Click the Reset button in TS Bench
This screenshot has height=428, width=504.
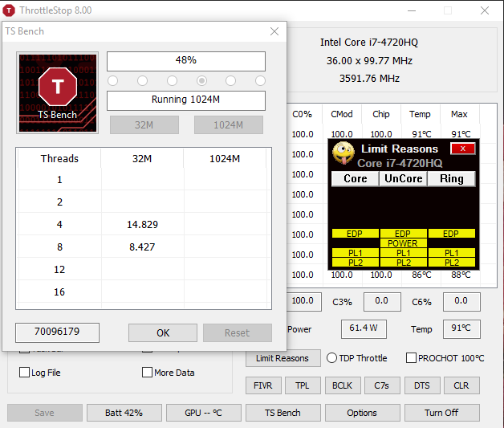(238, 332)
